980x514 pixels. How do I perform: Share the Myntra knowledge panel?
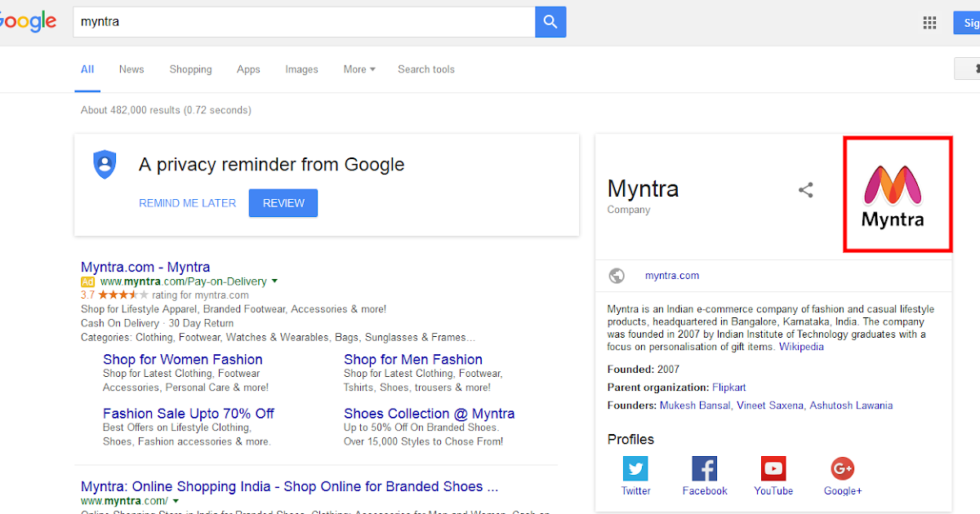(x=806, y=190)
